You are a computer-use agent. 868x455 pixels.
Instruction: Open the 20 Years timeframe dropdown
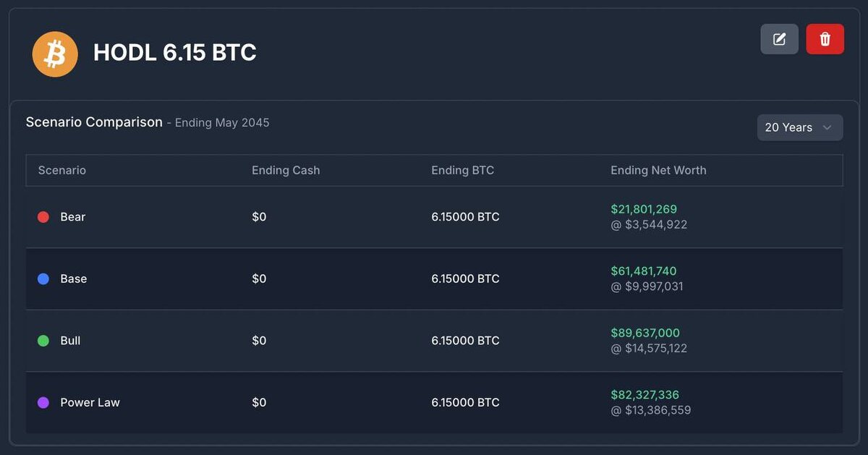pos(799,127)
